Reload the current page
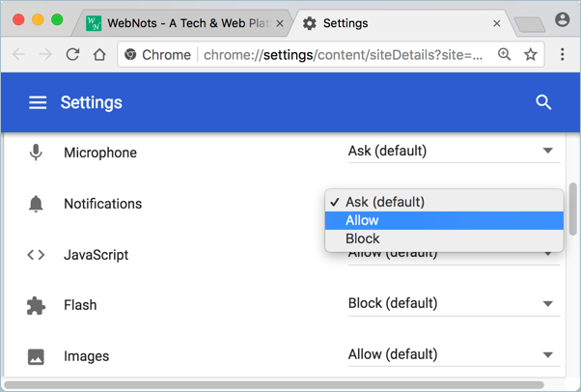Screen dimensions: 581x392 72,55
